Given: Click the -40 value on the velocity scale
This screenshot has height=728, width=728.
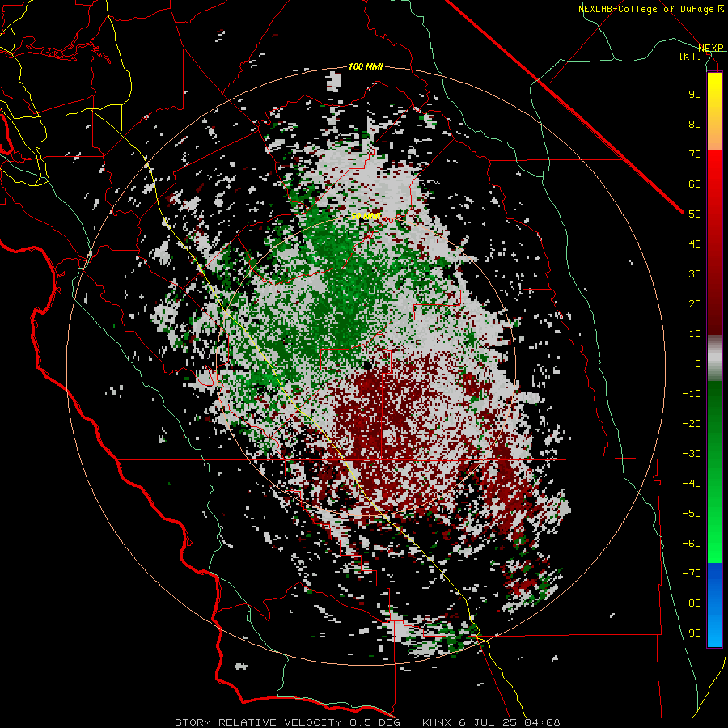Looking at the screenshot, I should pos(692,484).
